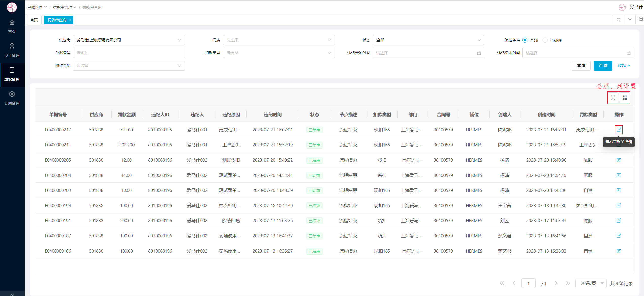View details of fine E0400000205
Screen dimensions: 644x296
[x=619, y=160]
